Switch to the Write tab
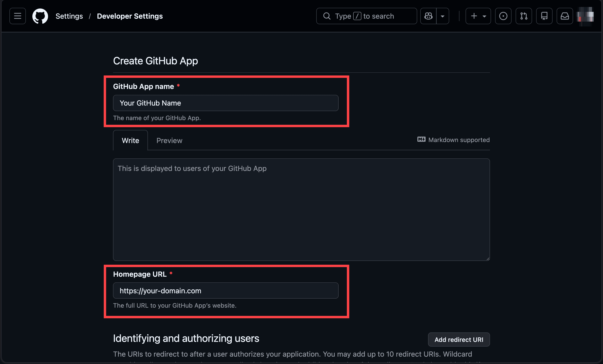This screenshot has height=364, width=603. pyautogui.click(x=130, y=140)
